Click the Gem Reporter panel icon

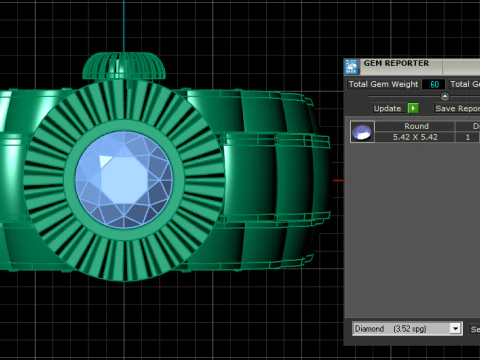tap(351, 67)
